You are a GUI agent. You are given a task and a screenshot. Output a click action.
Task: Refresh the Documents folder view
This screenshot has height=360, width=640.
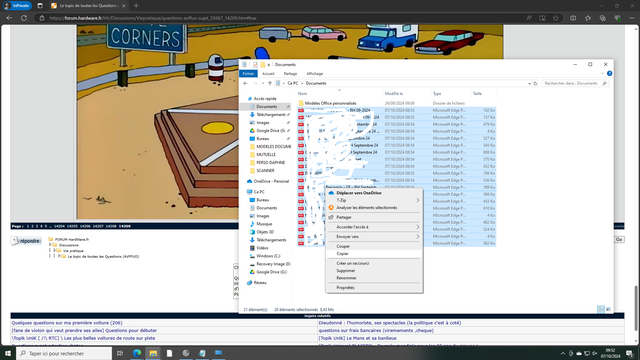click(536, 84)
